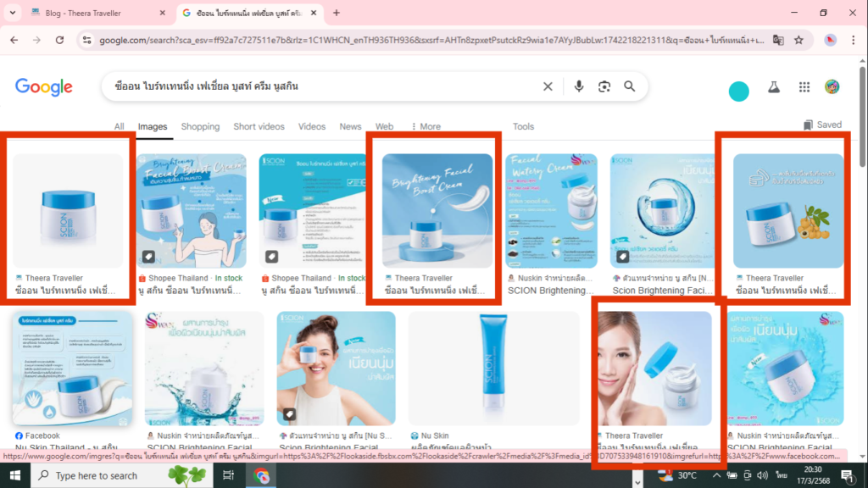Viewport: 868px width, 488px height.
Task: Switch to the Shopping search tab
Action: [x=200, y=126]
